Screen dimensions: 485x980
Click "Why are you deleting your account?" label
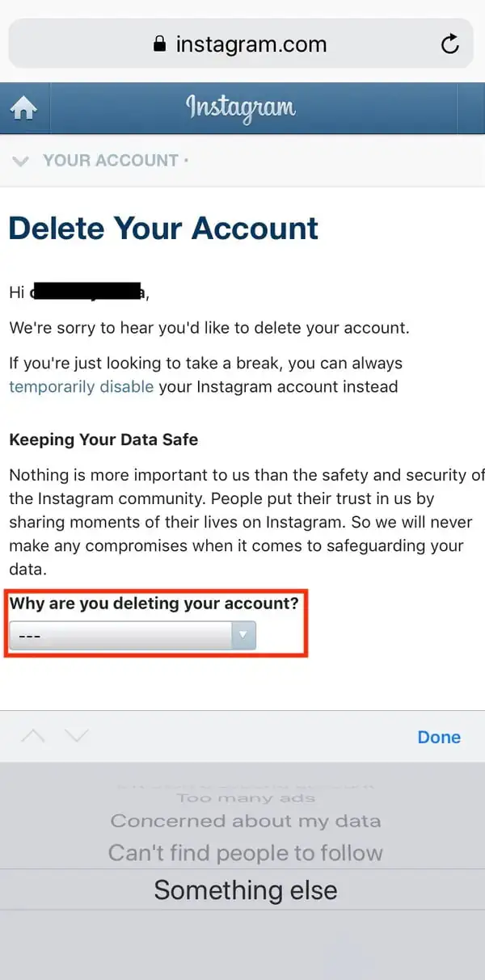(154, 604)
